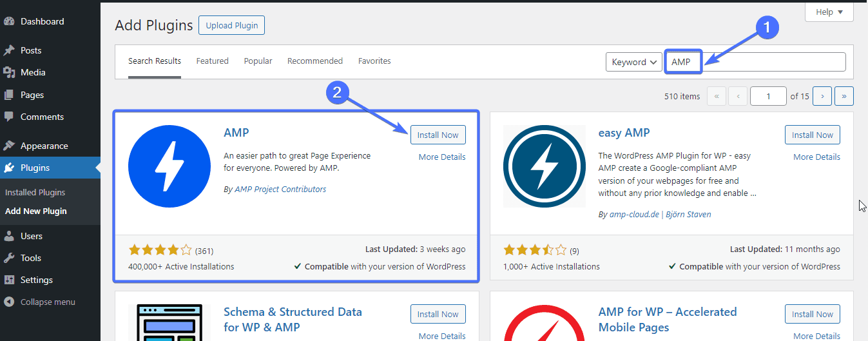Click the current page number field
The height and width of the screenshot is (341, 868).
[x=767, y=96]
